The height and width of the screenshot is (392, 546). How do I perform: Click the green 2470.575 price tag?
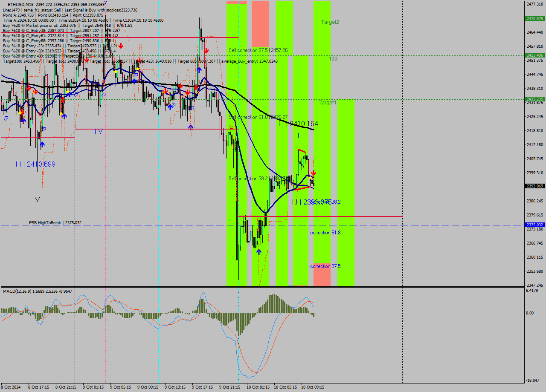[x=535, y=19]
